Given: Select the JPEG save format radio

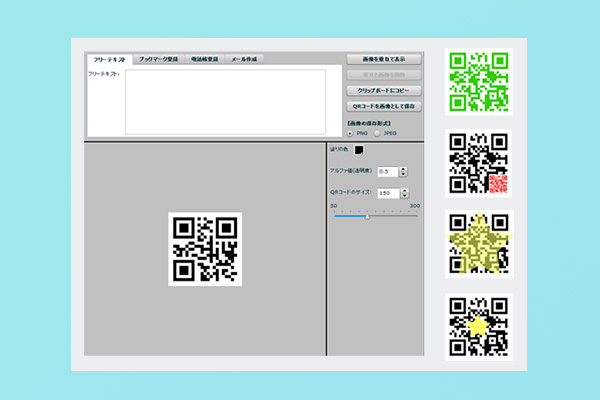Looking at the screenshot, I should (377, 133).
